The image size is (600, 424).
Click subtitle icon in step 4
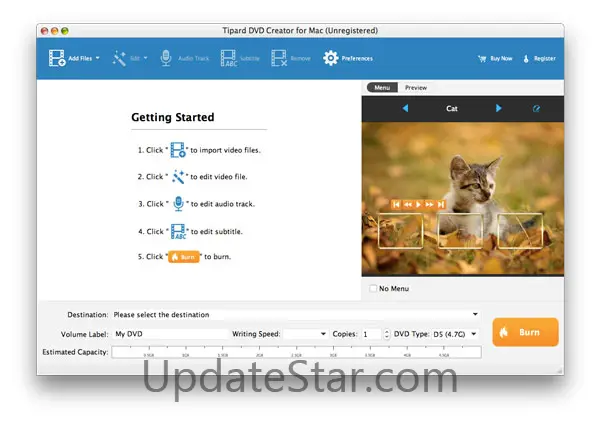(x=178, y=232)
